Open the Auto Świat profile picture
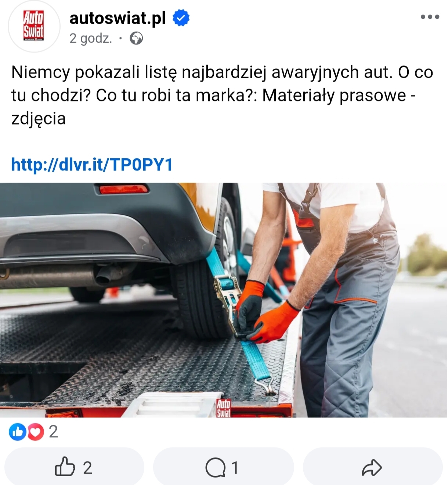The image size is (448, 485). pyautogui.click(x=34, y=26)
